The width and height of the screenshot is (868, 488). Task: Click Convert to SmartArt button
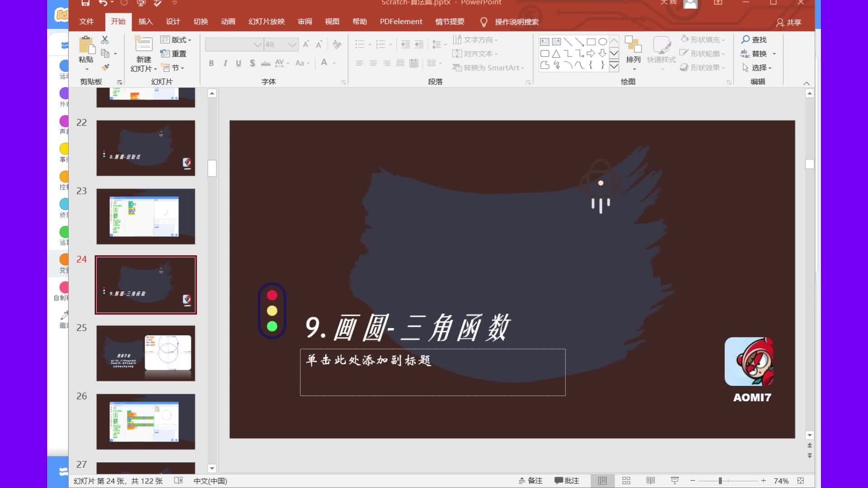488,68
